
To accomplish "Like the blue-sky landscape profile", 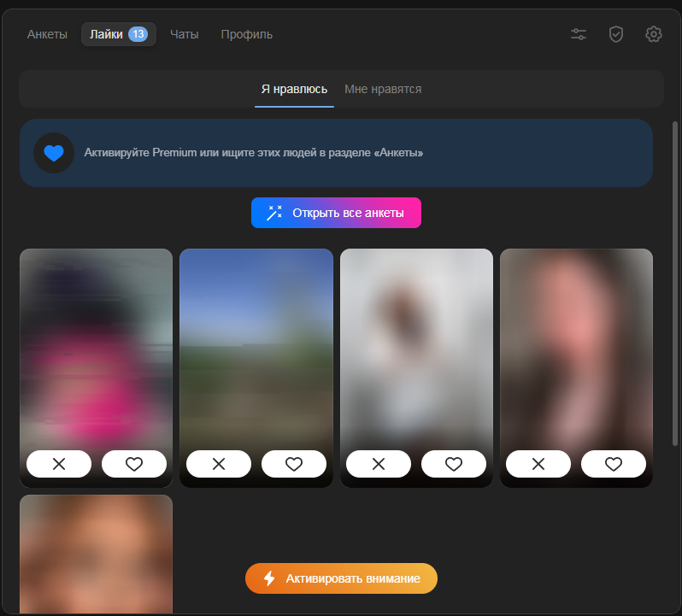I will click(x=294, y=464).
